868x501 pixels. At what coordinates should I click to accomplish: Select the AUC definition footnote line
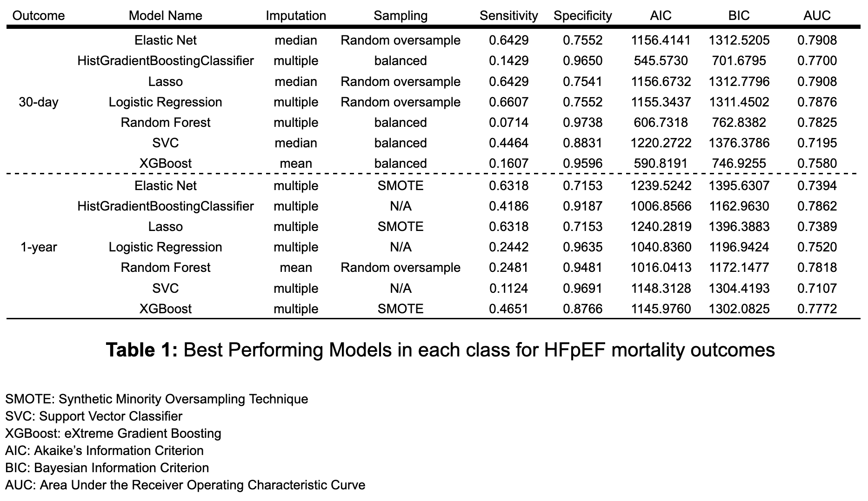[x=185, y=485]
